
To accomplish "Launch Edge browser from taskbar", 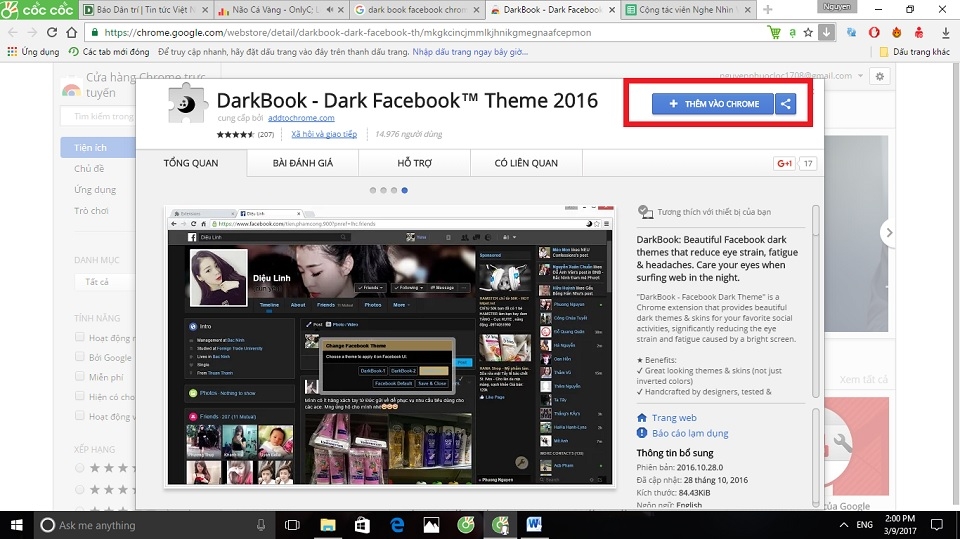I will coord(397,525).
